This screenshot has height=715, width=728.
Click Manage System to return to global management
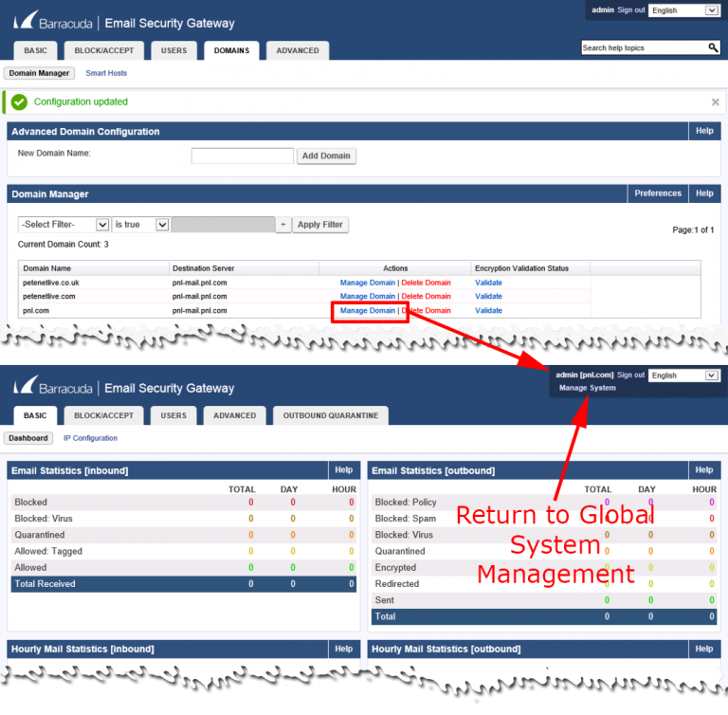click(588, 388)
